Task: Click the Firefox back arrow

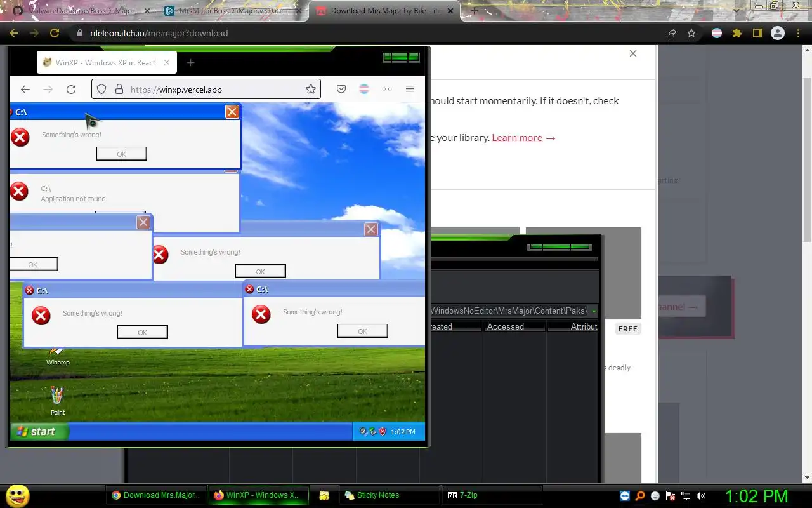Action: pyautogui.click(x=25, y=90)
